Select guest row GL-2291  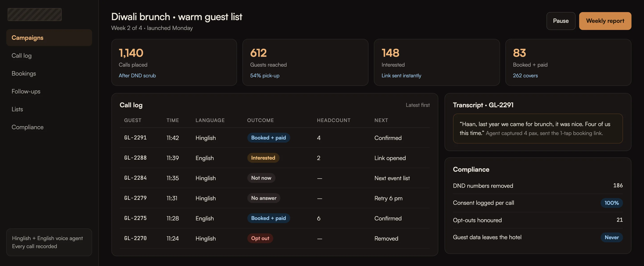coord(275,138)
